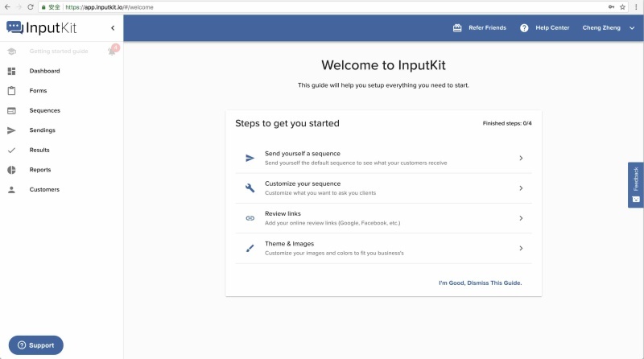
Task: Click the address bar URL field
Action: tap(332, 7)
